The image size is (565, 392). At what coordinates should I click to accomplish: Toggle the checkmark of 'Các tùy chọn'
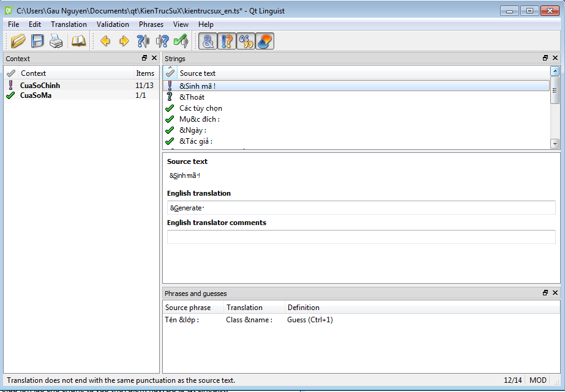[x=170, y=108]
